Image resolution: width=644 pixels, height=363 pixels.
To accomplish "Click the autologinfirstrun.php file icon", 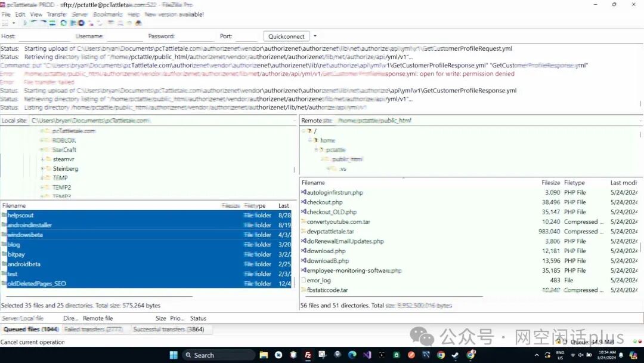I will point(304,192).
